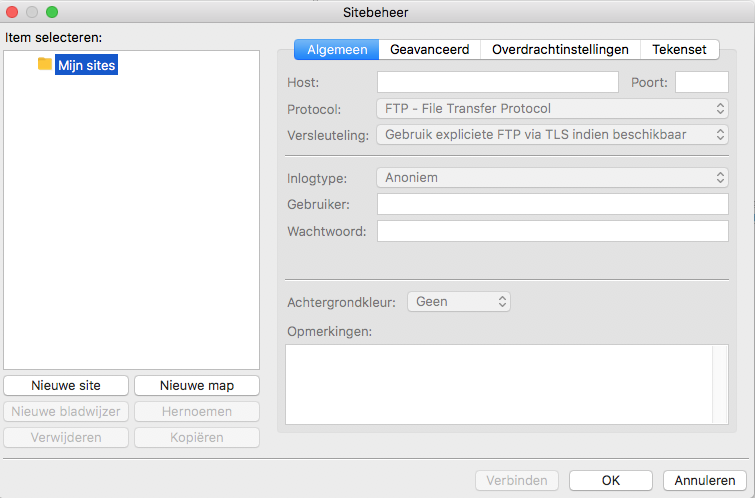Switch to the Algemeen tab
Image resolution: width=755 pixels, height=498 pixels.
pyautogui.click(x=337, y=50)
